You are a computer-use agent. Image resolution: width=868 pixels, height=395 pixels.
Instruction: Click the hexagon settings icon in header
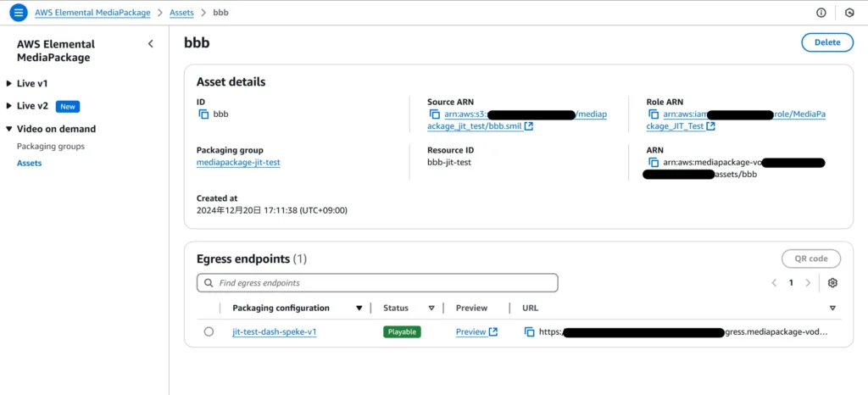(x=849, y=13)
